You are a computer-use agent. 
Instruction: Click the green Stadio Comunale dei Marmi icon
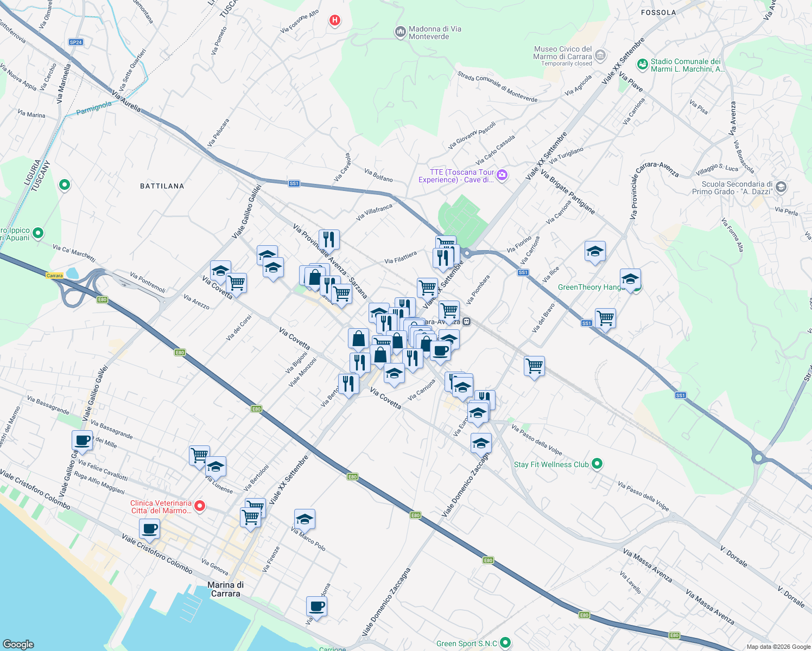pyautogui.click(x=643, y=65)
